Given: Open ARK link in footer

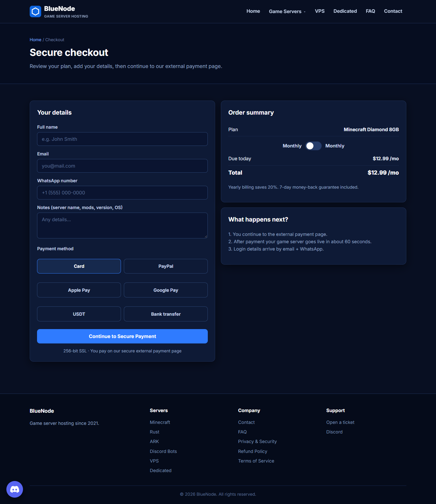Looking at the screenshot, I should (x=154, y=441).
